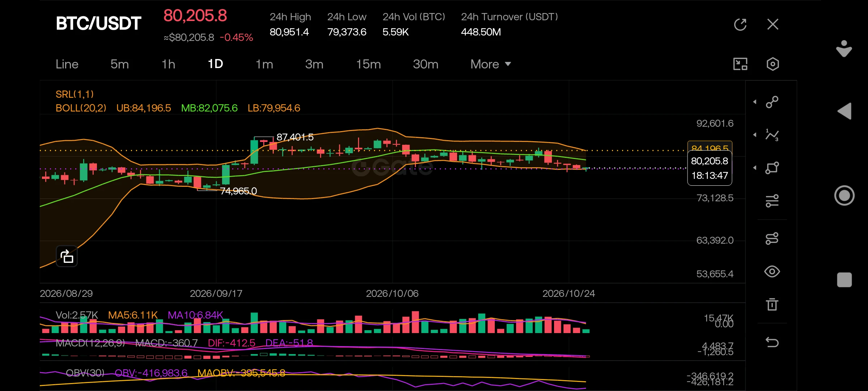The image size is (868, 391).
Task: Undo last drawing with return arrow
Action: click(772, 342)
